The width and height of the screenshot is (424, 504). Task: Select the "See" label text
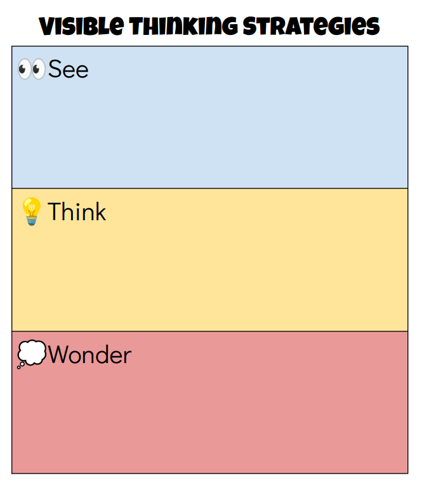point(69,69)
